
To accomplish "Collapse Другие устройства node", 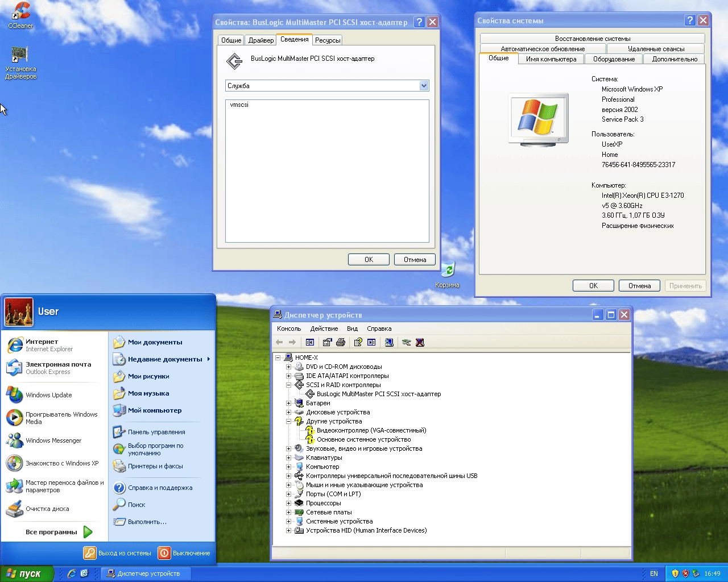I will 288,421.
